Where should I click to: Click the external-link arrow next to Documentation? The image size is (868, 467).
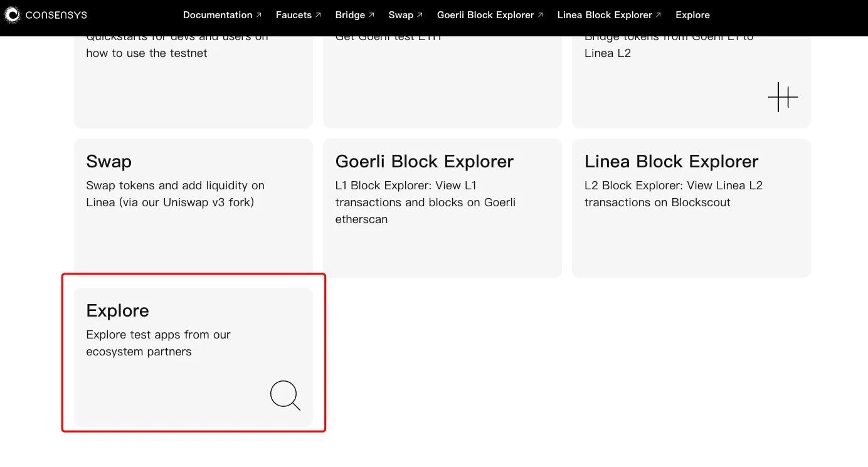258,13
